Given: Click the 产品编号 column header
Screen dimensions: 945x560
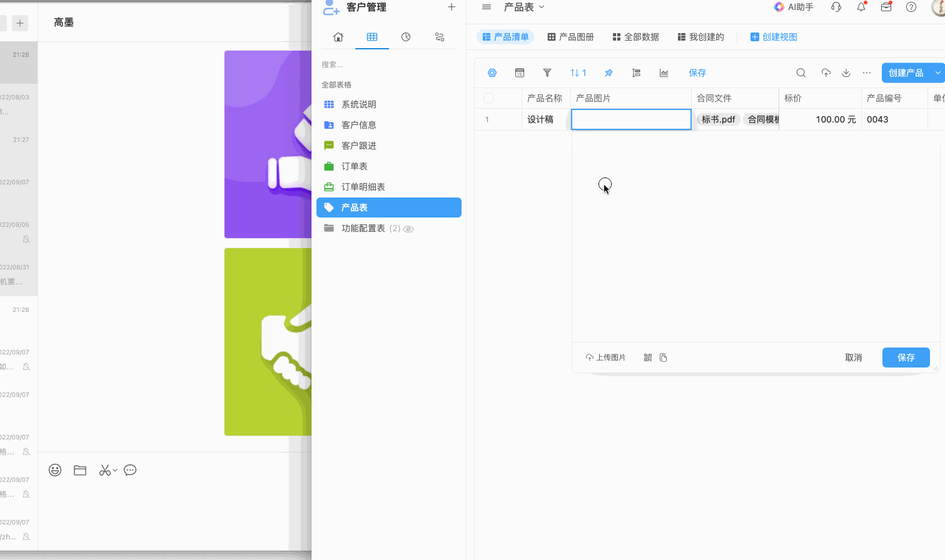Looking at the screenshot, I should tap(894, 98).
